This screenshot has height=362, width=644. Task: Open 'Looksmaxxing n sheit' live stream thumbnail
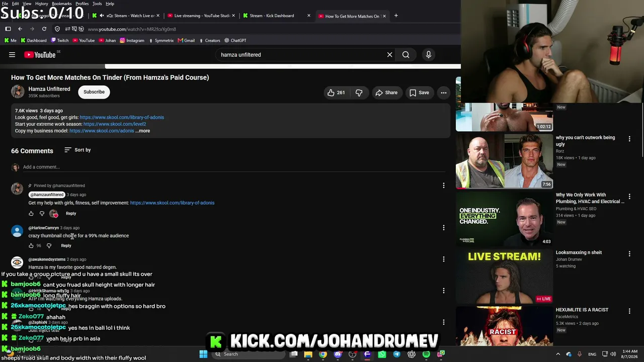(x=504, y=276)
